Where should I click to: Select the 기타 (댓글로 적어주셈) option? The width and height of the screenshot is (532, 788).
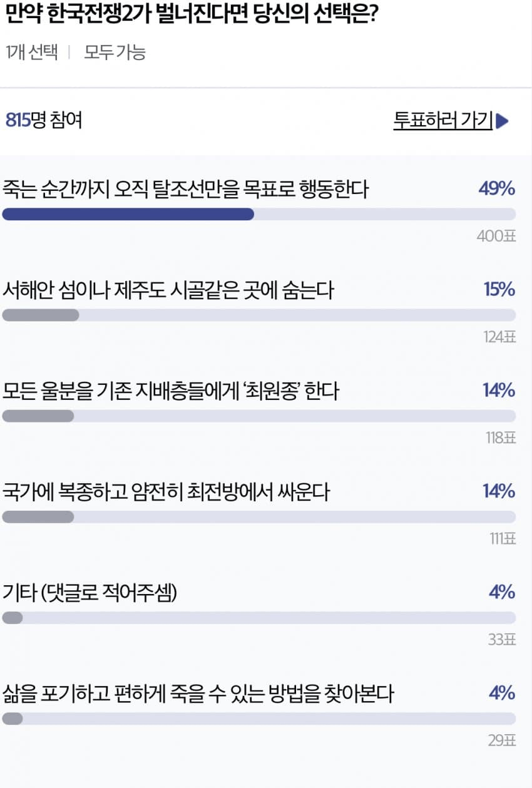(90, 593)
